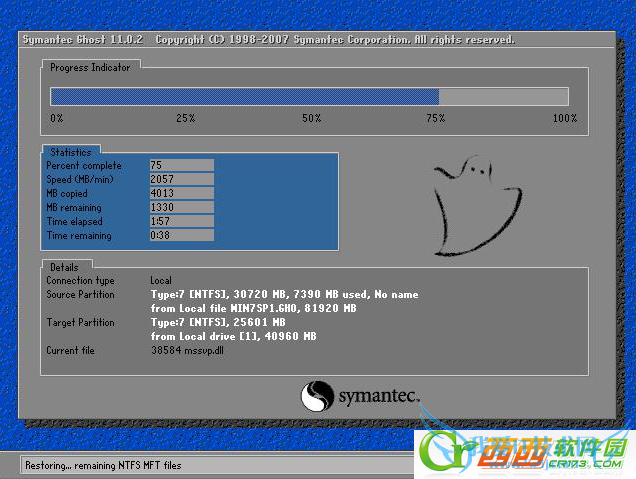Click the MB remaining label
Viewport: 636px width, 479px height.
pos(74,208)
